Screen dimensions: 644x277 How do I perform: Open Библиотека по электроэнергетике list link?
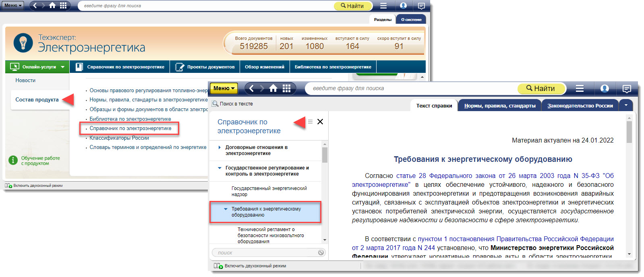point(130,119)
